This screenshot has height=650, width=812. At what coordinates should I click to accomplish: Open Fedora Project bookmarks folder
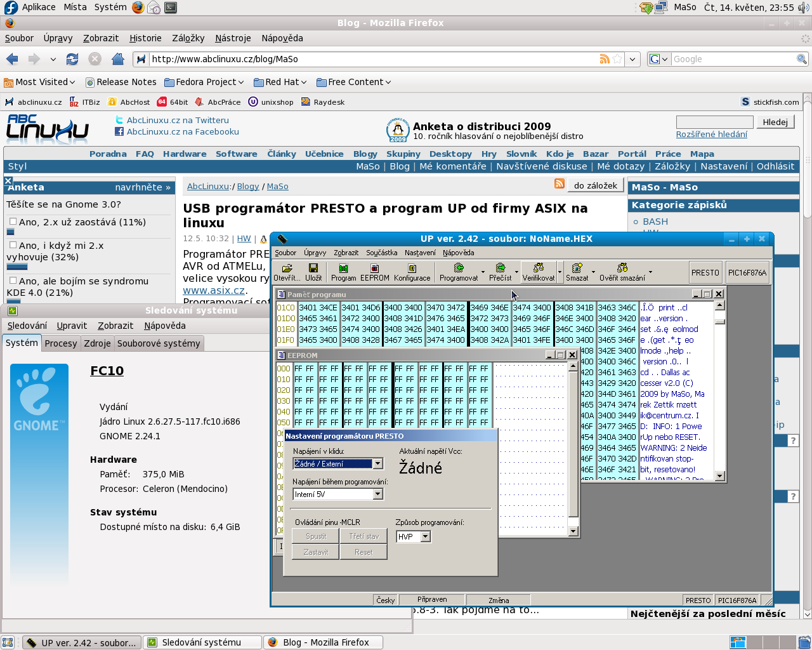tap(204, 82)
